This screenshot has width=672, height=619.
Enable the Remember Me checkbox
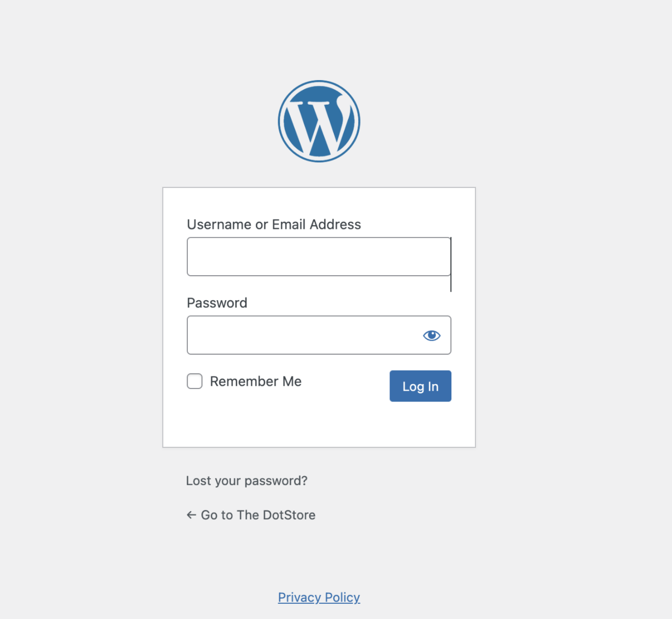194,381
